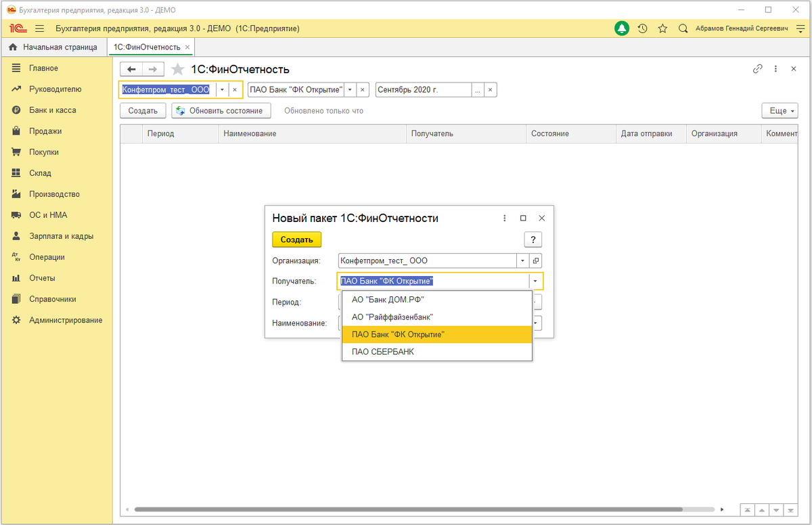812x525 pixels.
Task: Open organization record icon in dialog
Action: pos(536,260)
